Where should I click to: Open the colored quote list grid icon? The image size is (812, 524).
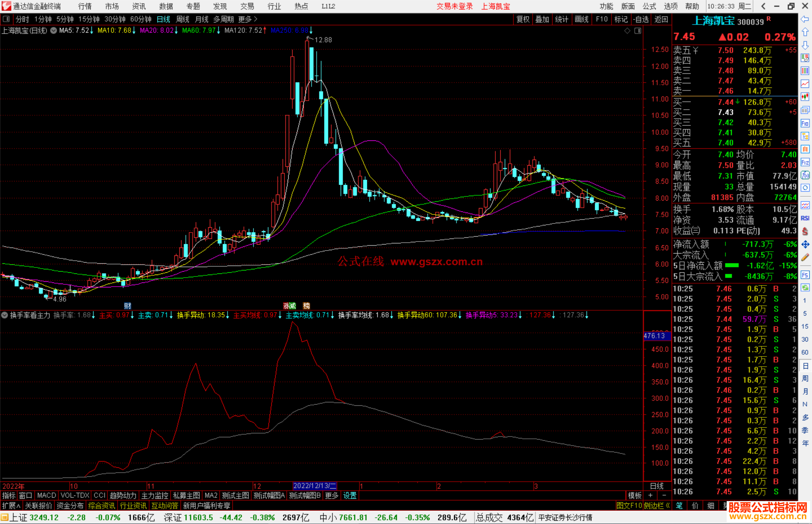805,71
